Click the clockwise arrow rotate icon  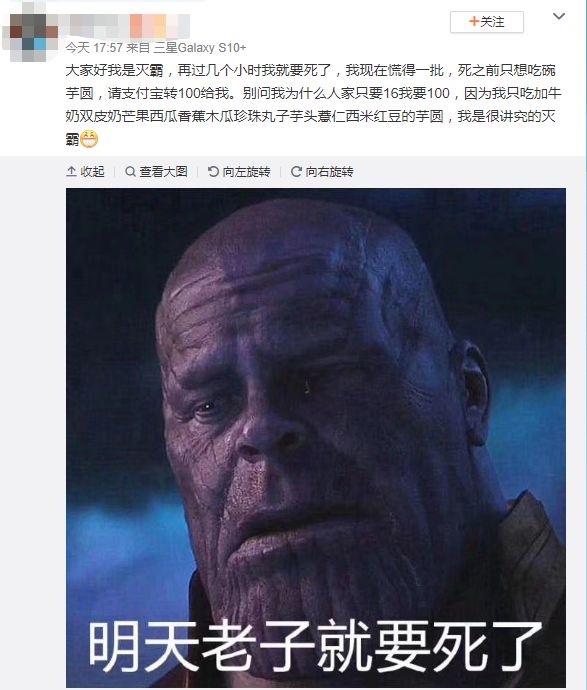click(296, 171)
